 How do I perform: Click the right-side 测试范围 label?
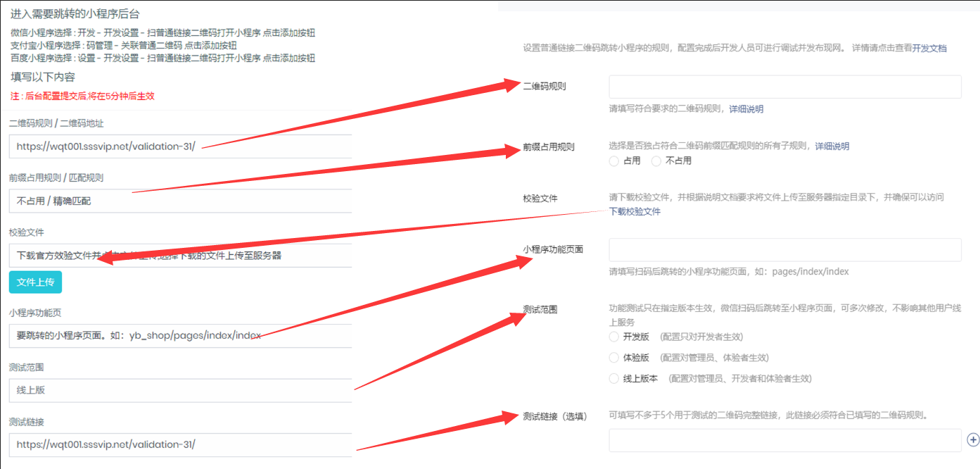[x=540, y=309]
